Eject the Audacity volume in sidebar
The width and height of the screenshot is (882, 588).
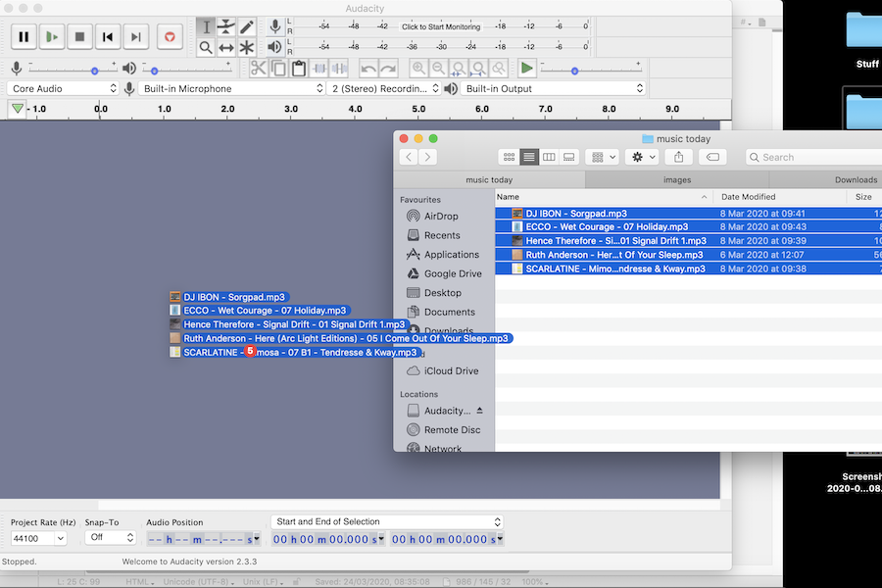click(x=479, y=411)
